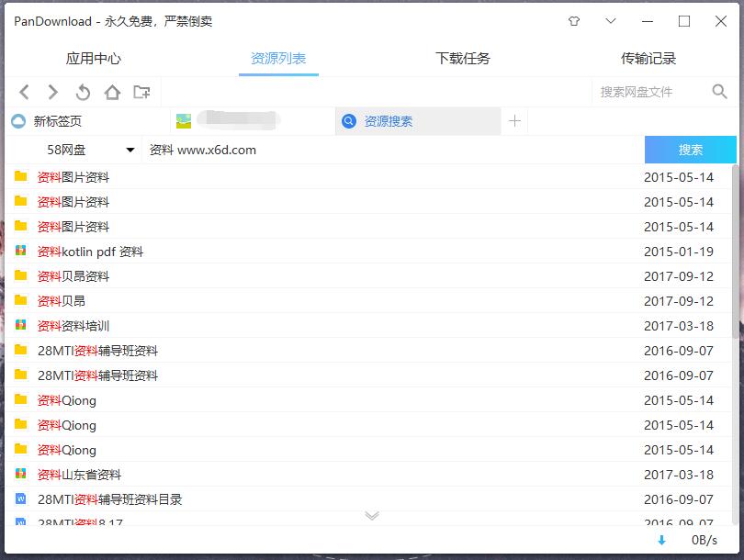Click the refresh icon in toolbar

(83, 92)
